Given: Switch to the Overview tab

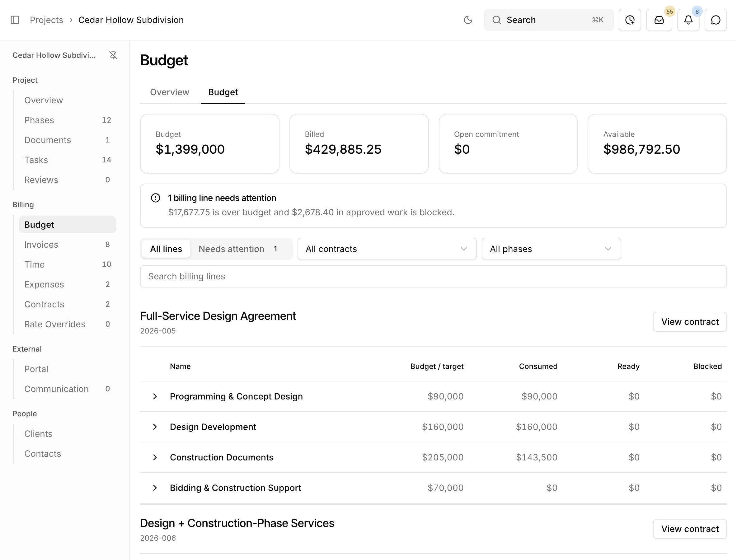Looking at the screenshot, I should point(170,92).
